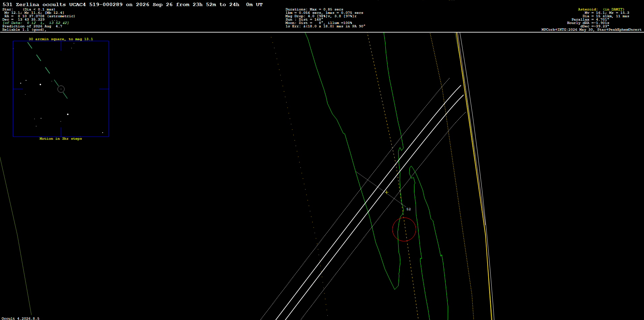Select asteroid magnitudes "Mv = 16.1; Mr = 15.3"
The image size is (644, 320).
pyautogui.click(x=607, y=13)
